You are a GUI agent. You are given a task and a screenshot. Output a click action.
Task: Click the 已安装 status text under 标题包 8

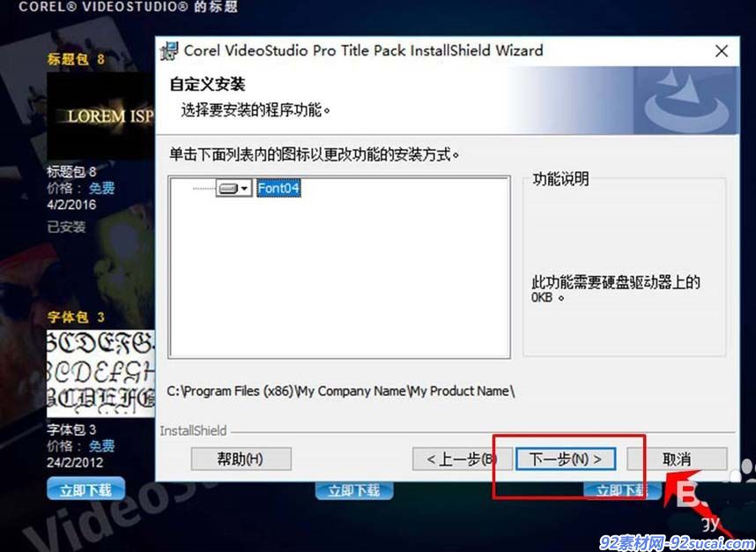coord(67,227)
